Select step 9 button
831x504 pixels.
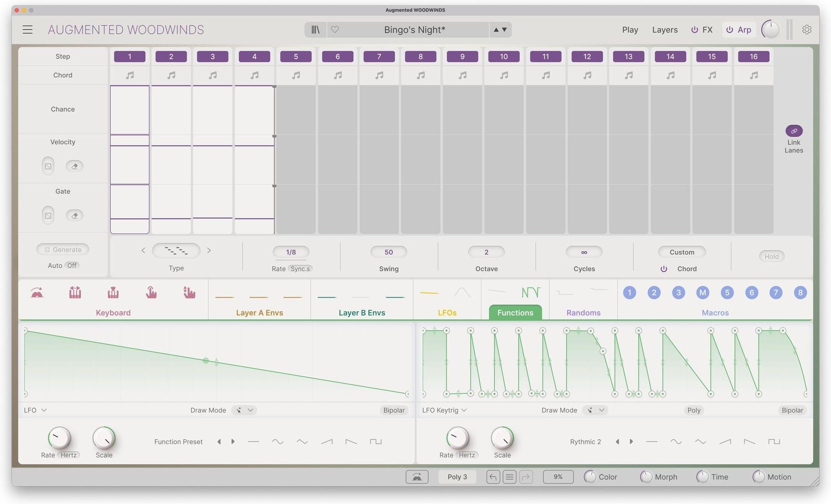pos(462,56)
